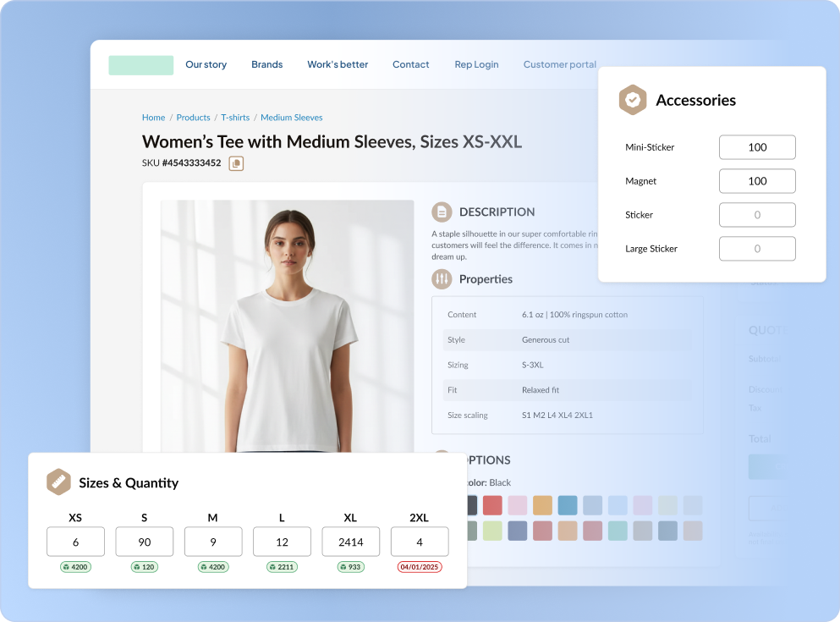This screenshot has width=840, height=622.
Task: Click the model t-shirt product photo
Action: pyautogui.click(x=287, y=327)
